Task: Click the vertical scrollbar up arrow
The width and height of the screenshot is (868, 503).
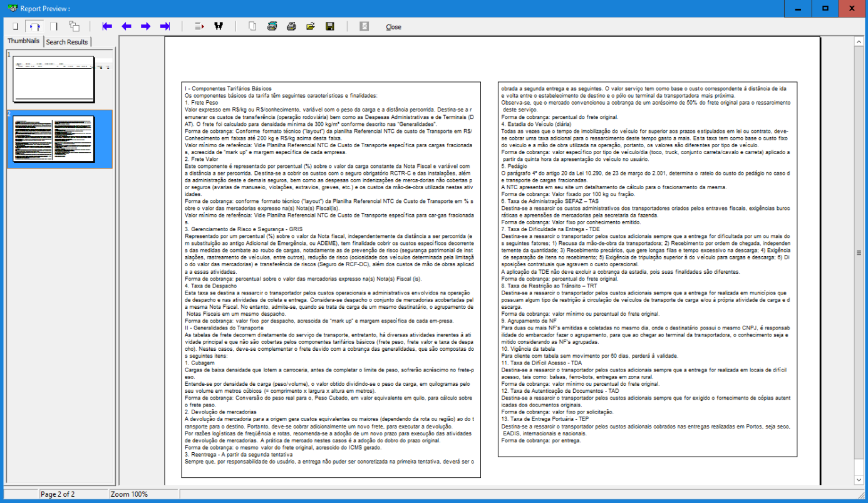Action: [x=859, y=42]
